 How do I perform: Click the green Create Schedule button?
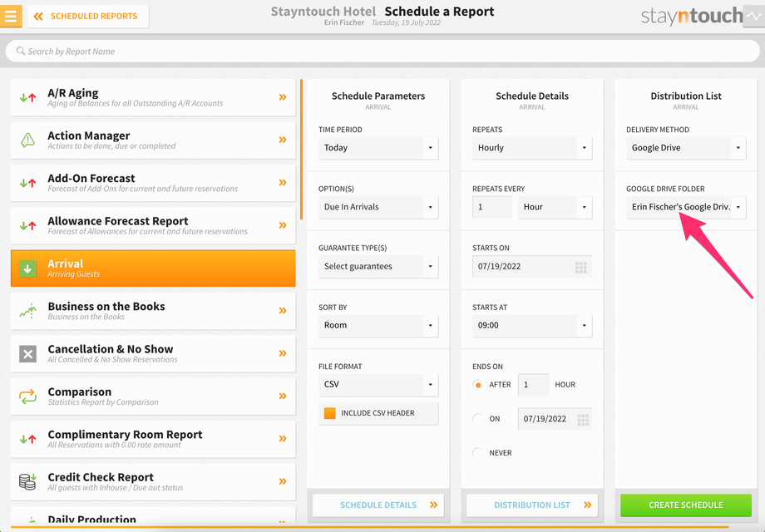coord(686,505)
